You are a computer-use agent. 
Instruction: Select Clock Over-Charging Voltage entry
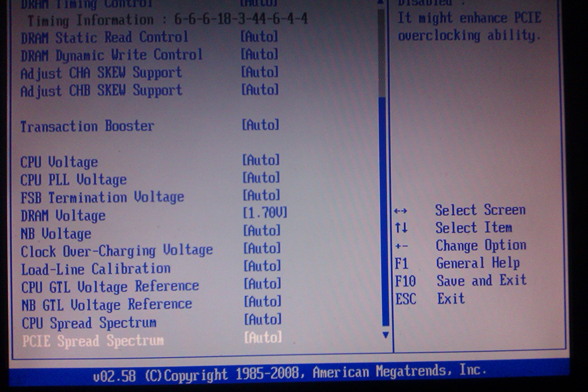point(117,251)
